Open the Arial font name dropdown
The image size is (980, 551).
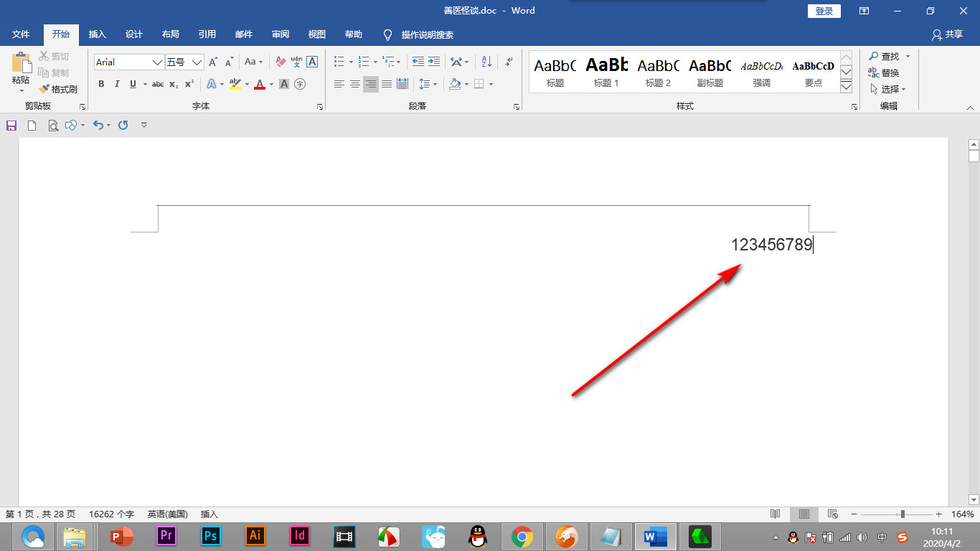[157, 62]
